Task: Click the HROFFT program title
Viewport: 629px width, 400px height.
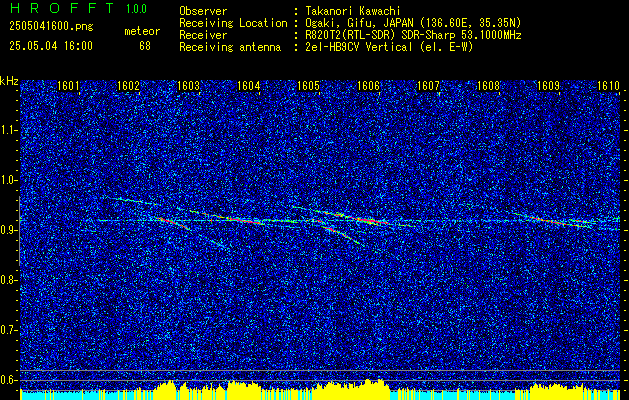Action: click(62, 8)
